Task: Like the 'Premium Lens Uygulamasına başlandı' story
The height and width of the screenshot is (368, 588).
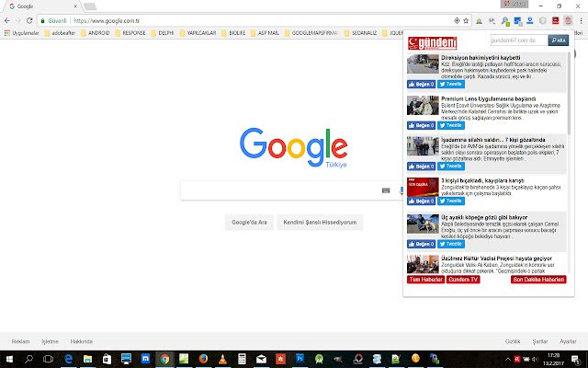Action: click(421, 125)
